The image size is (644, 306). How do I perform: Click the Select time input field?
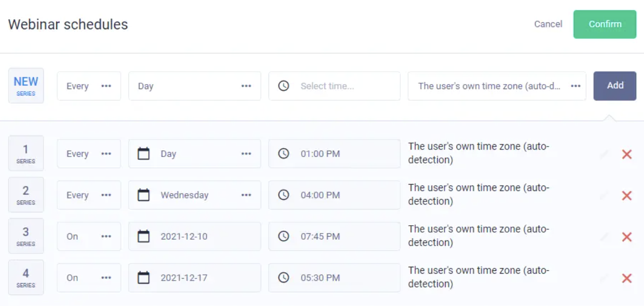tap(334, 86)
